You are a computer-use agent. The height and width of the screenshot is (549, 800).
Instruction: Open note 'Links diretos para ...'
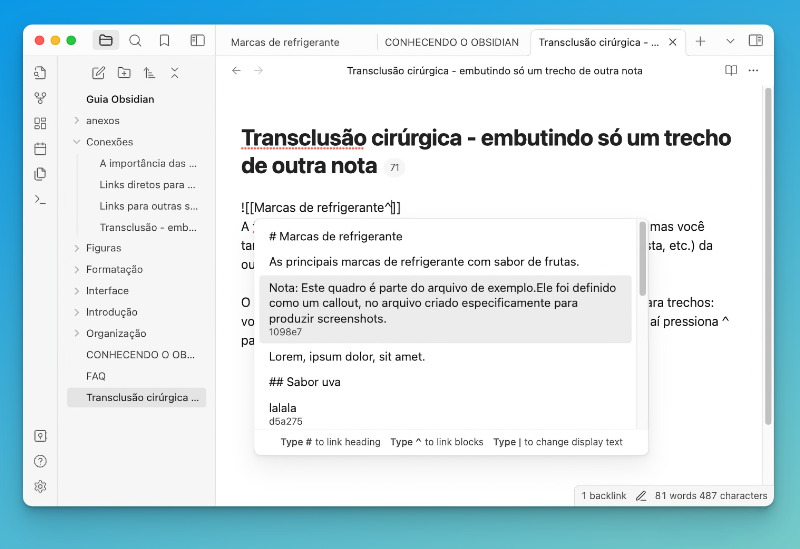(x=148, y=185)
